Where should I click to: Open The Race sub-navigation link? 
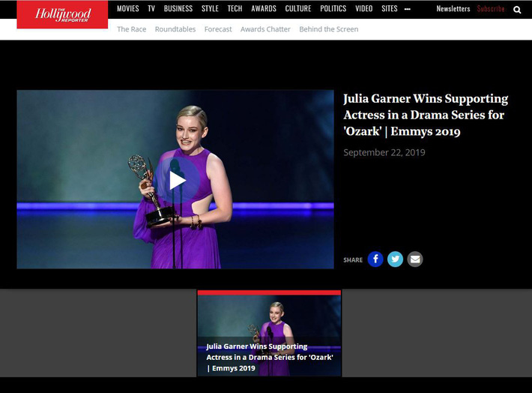pos(132,29)
